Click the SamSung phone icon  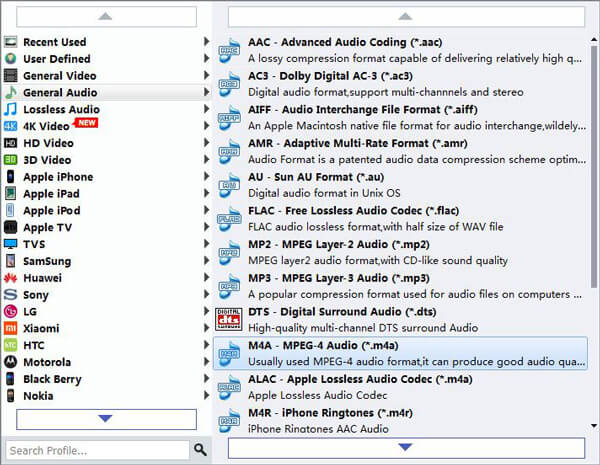(x=11, y=261)
